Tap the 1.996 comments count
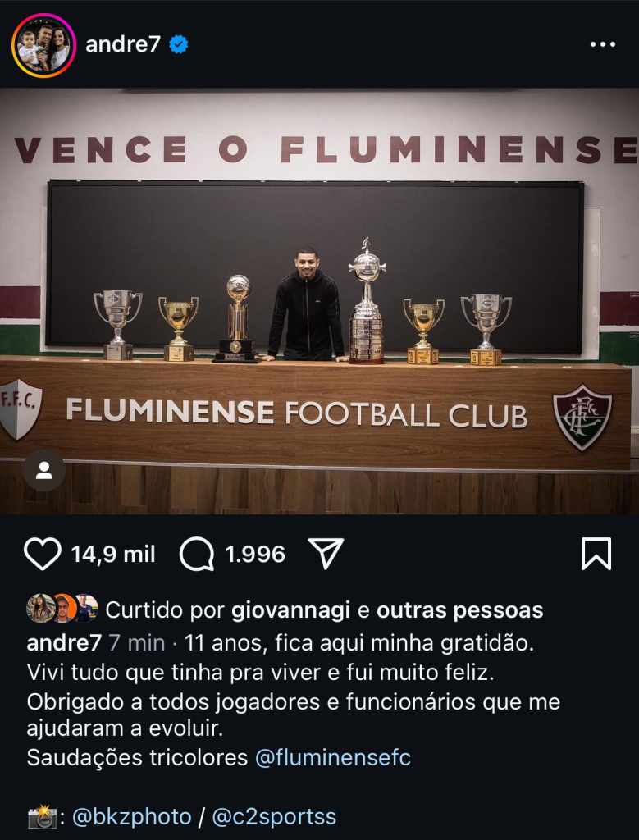 point(255,555)
